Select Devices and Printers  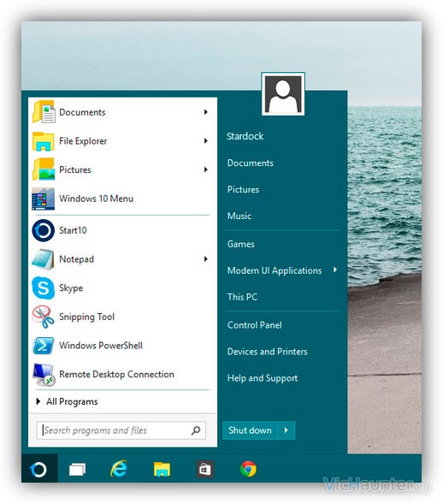pos(268,352)
